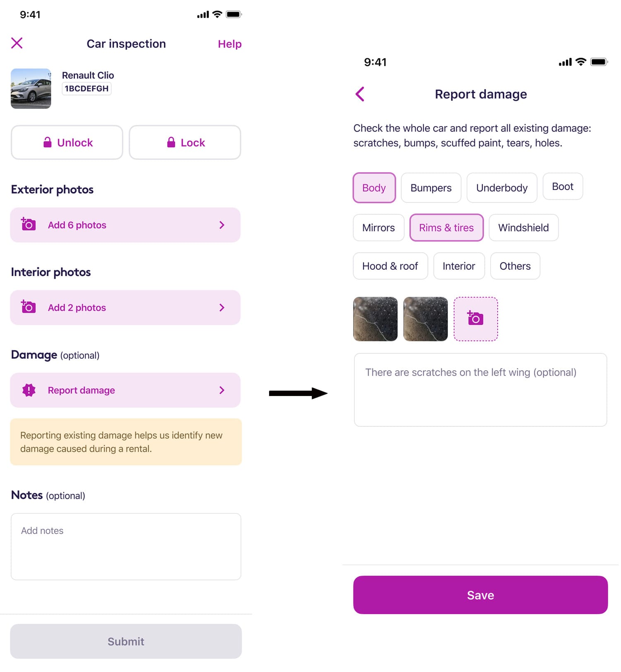
Task: Select the Windshield damage chip
Action: (x=523, y=228)
